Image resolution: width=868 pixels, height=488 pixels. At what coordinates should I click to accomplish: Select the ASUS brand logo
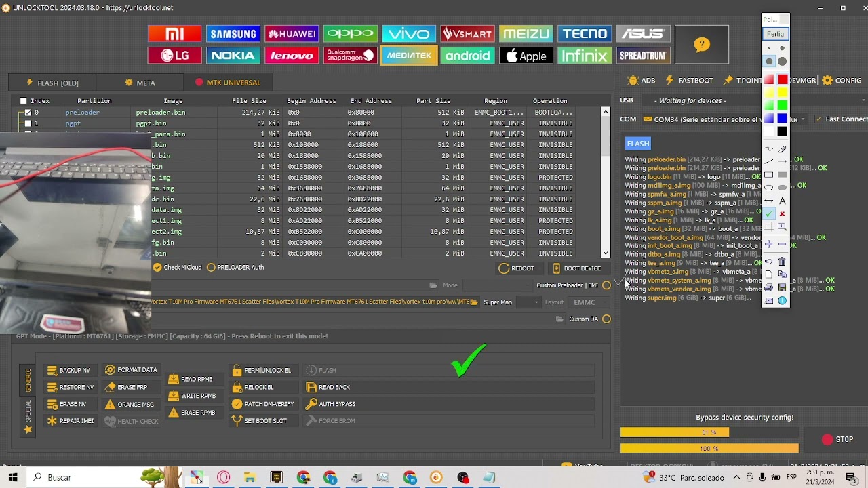tap(643, 34)
